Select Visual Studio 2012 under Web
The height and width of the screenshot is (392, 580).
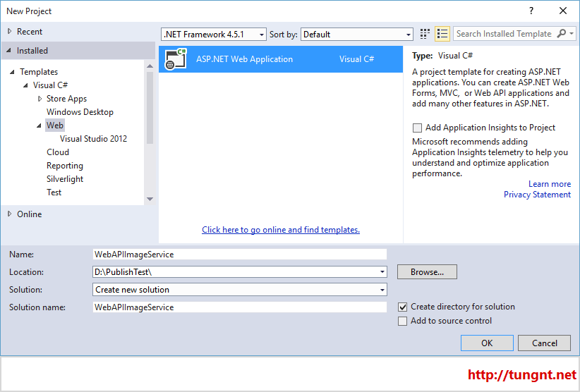[x=93, y=139]
